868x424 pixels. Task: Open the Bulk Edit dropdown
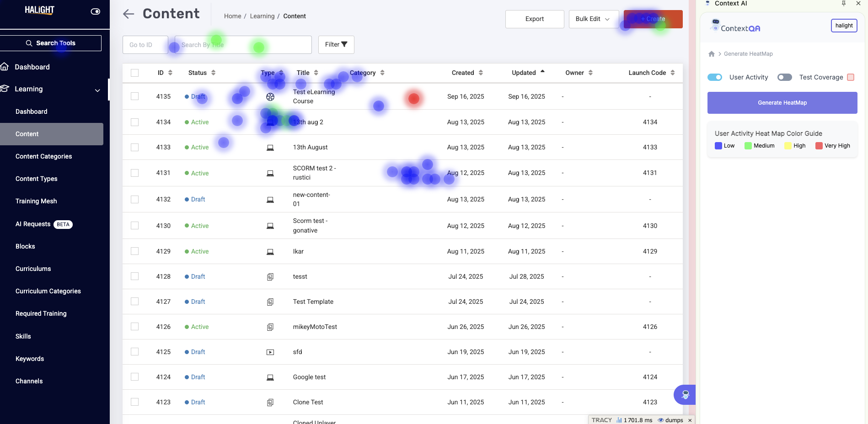pyautogui.click(x=593, y=19)
